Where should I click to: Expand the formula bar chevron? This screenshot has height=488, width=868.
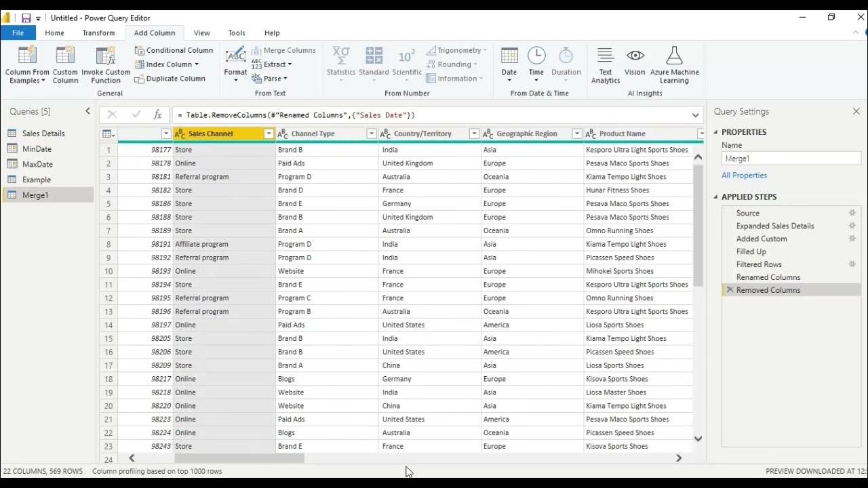tap(696, 115)
